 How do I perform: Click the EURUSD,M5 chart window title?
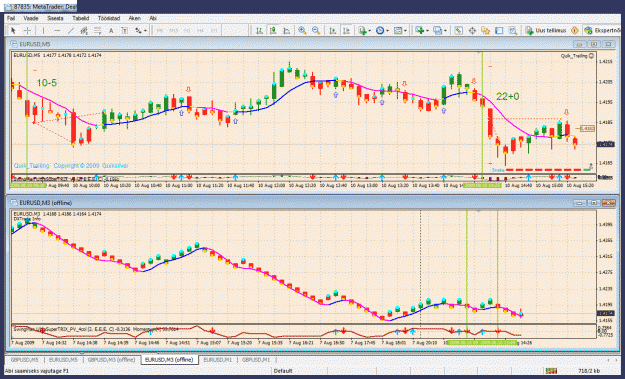[35, 44]
